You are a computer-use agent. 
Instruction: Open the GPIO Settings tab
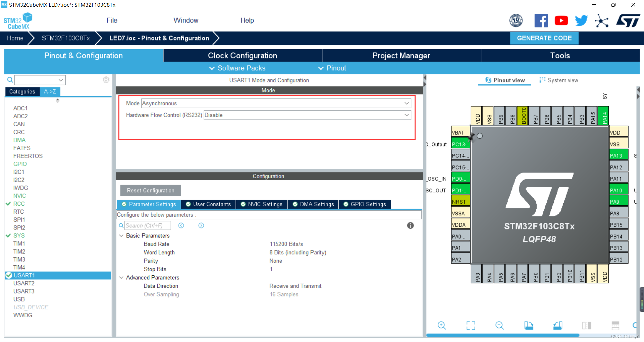pyautogui.click(x=365, y=204)
